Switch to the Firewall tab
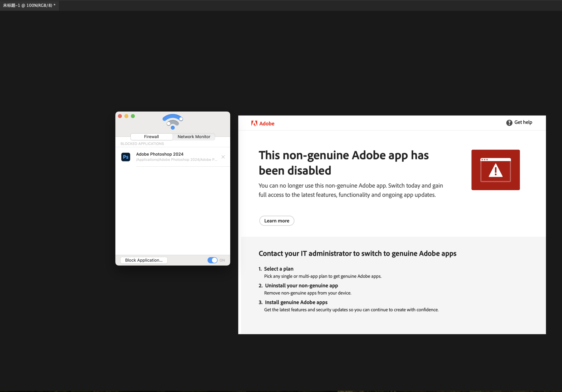This screenshot has height=392, width=562. click(151, 137)
